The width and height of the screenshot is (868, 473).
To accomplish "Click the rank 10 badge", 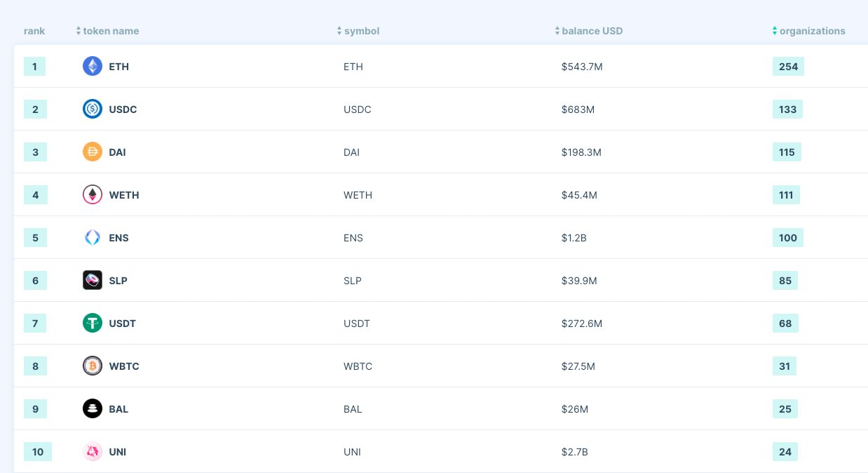I will tap(38, 452).
